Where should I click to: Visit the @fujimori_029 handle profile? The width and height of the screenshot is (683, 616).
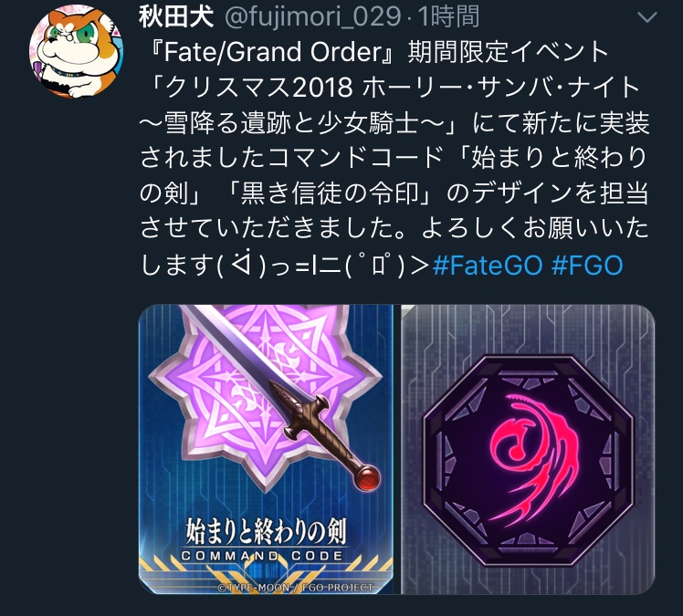click(x=313, y=17)
